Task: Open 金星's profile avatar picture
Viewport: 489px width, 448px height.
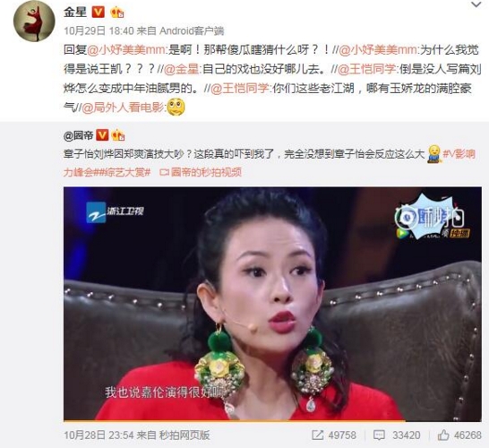Action: point(34,21)
